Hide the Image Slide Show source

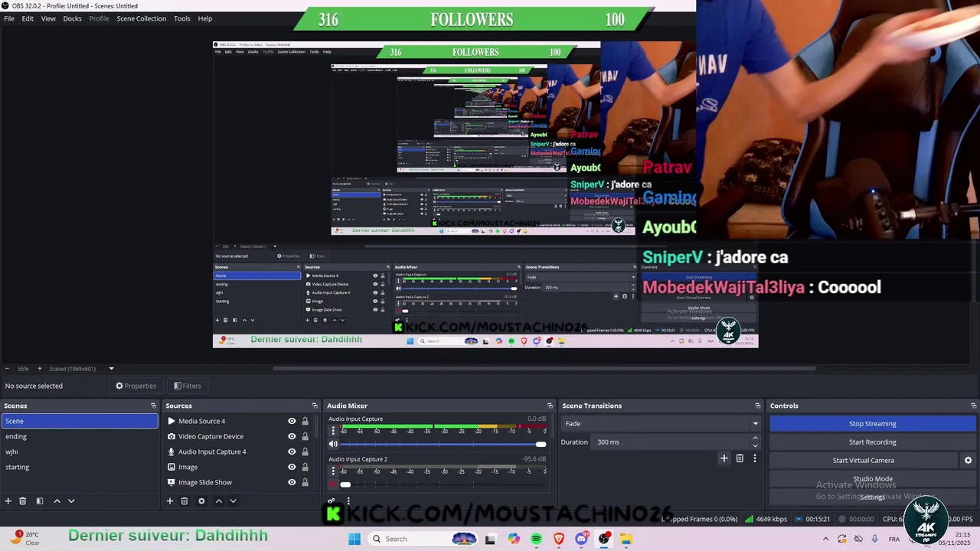[292, 482]
